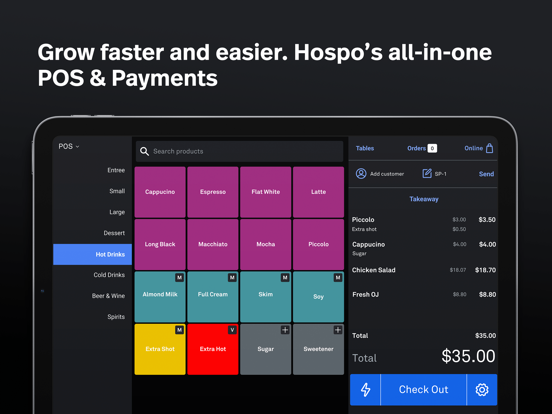Viewport: 552px width, 414px height.
Task: Select the Fresh OJ order line
Action: (424, 295)
